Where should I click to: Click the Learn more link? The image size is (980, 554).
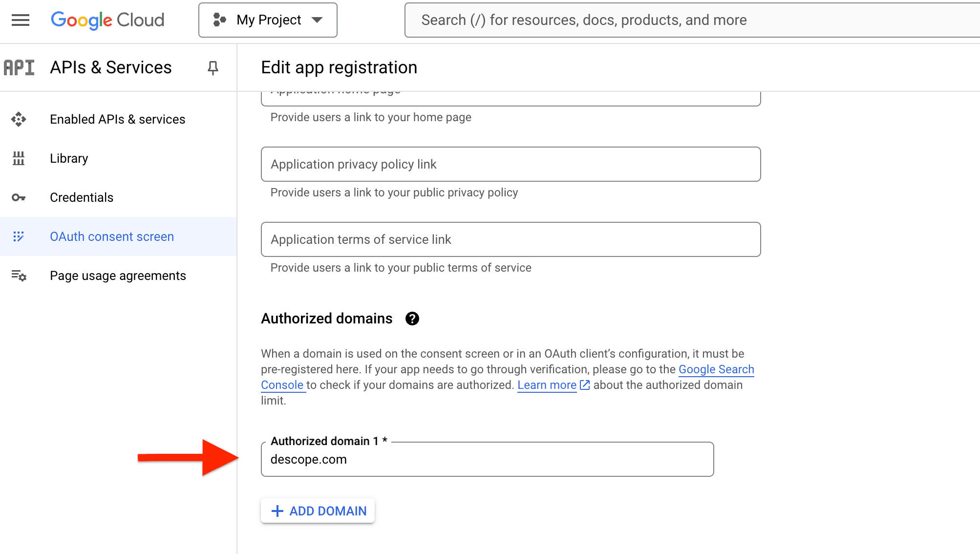click(546, 385)
